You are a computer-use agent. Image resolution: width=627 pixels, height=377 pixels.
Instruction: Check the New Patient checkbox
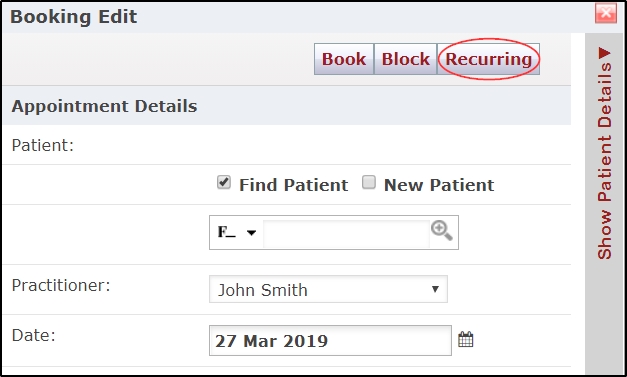(x=369, y=182)
